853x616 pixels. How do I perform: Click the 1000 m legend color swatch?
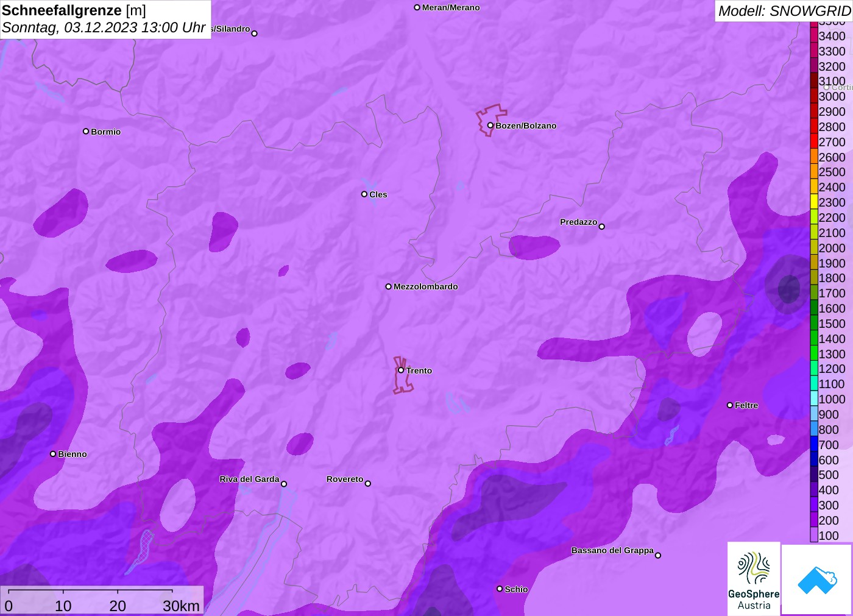point(814,399)
